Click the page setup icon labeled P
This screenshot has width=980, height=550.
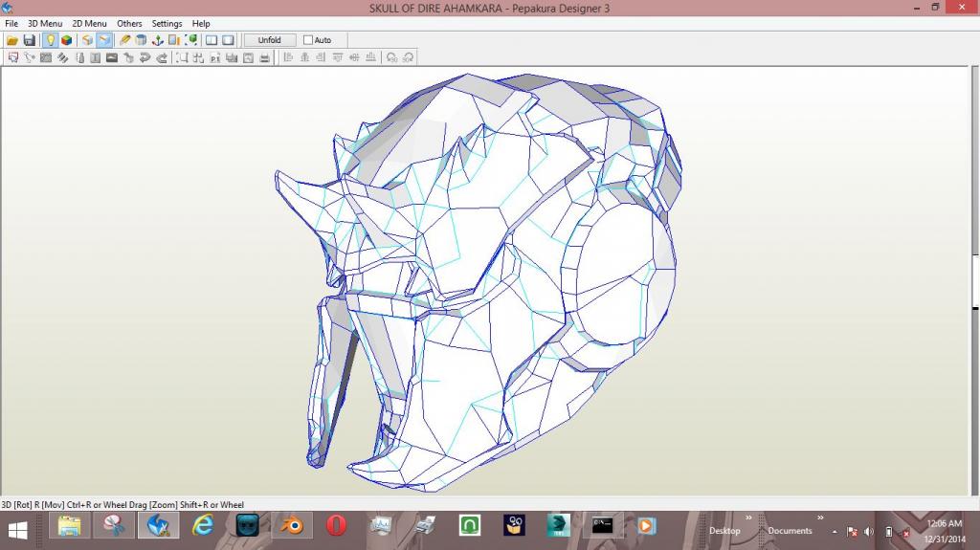215,57
